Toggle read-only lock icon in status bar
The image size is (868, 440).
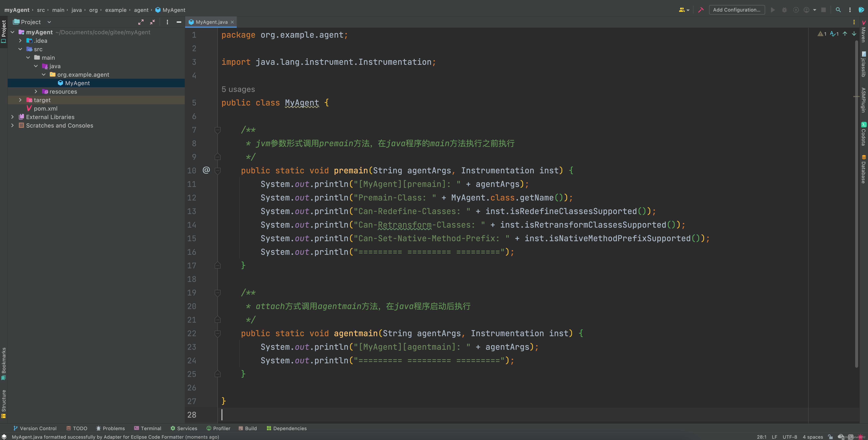(830, 437)
